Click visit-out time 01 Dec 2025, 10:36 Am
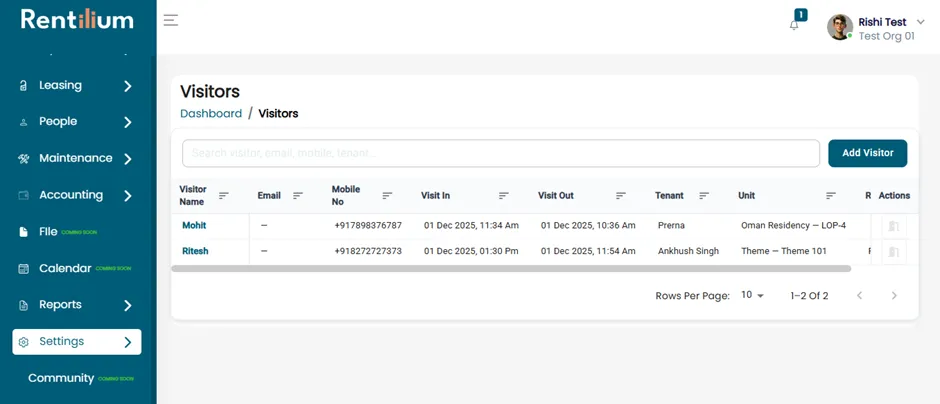The image size is (940, 404). [588, 225]
